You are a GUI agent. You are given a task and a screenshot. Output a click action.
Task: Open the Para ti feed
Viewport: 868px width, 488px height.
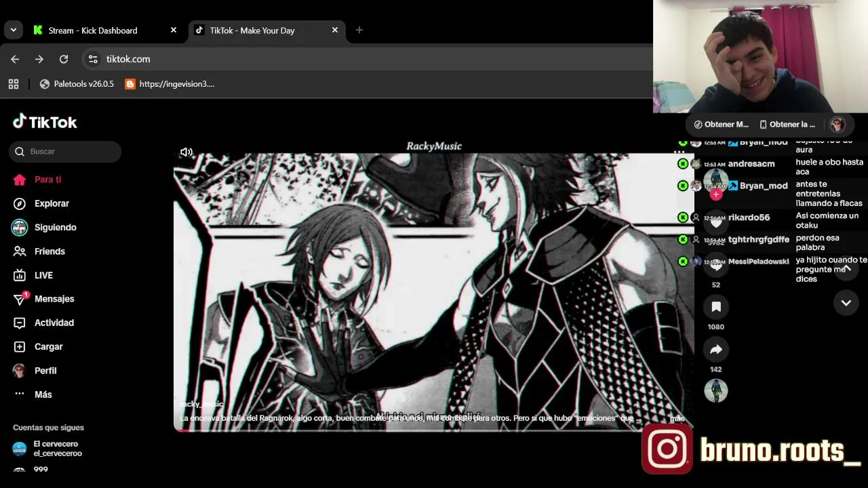coord(38,180)
